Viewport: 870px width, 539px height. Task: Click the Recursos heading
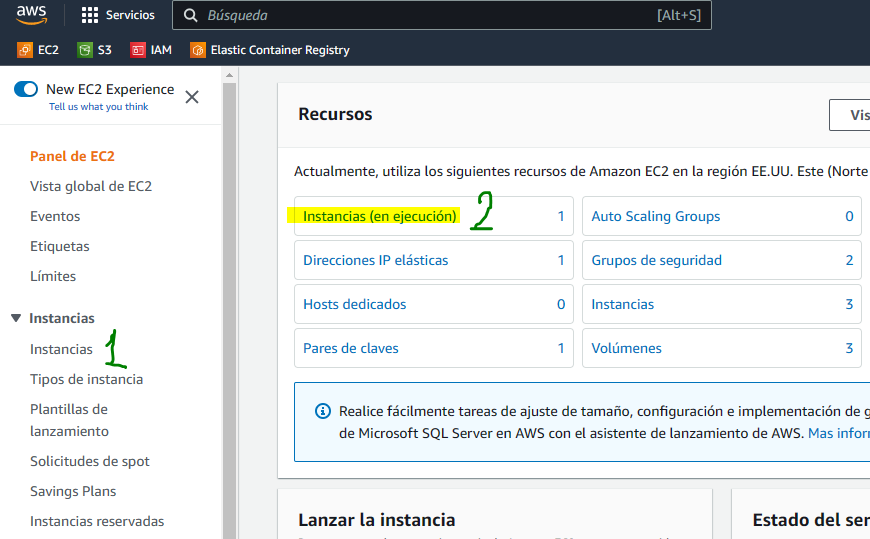click(335, 114)
